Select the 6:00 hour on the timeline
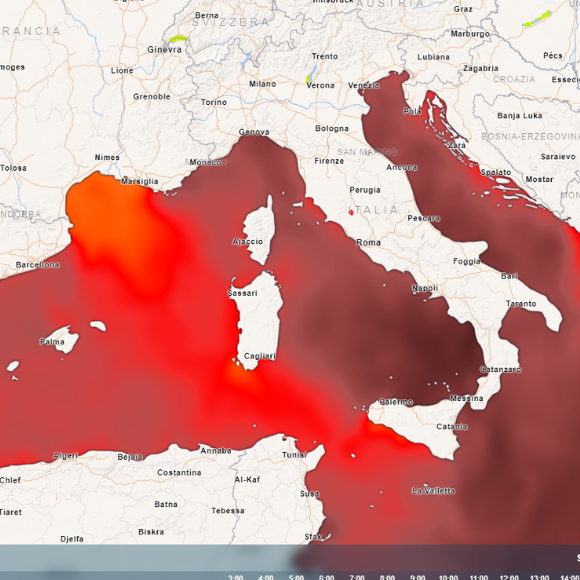580x580 pixels. point(327,577)
